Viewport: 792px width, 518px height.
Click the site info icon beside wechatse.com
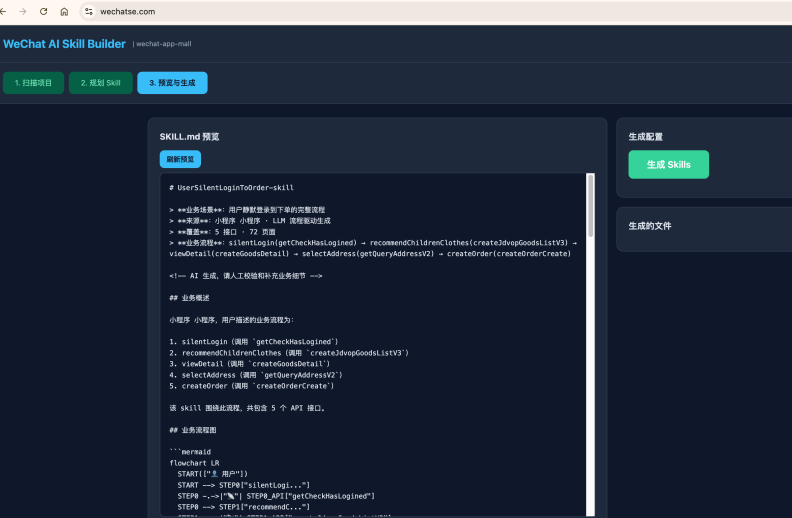point(89,11)
